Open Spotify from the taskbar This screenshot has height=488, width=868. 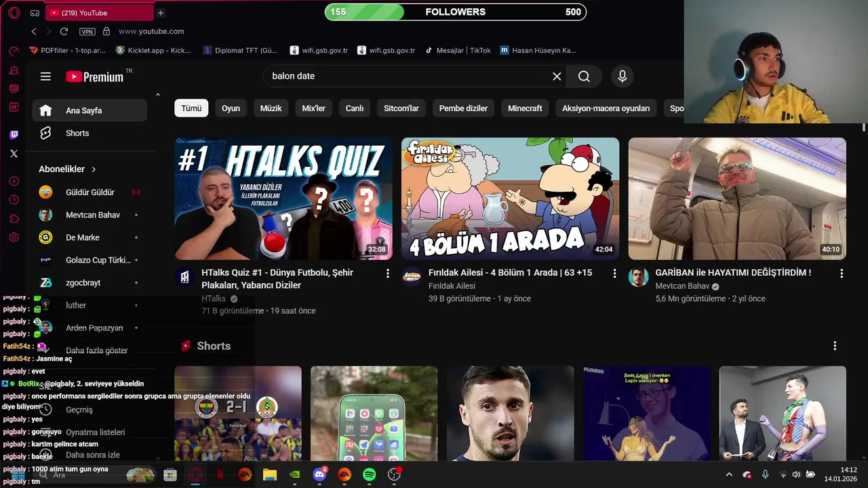click(x=369, y=474)
